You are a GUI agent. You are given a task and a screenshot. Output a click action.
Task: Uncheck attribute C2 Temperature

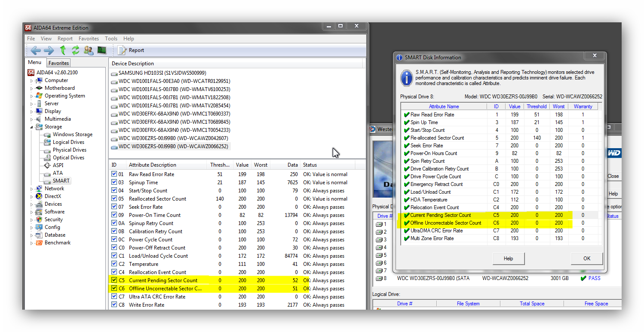[x=114, y=264]
